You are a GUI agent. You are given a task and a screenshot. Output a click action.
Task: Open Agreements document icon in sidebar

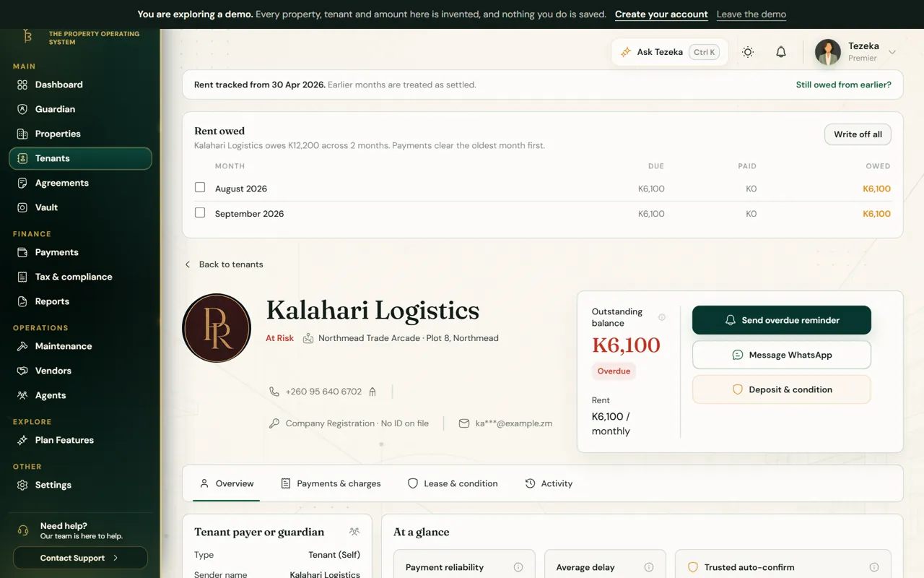click(x=22, y=183)
